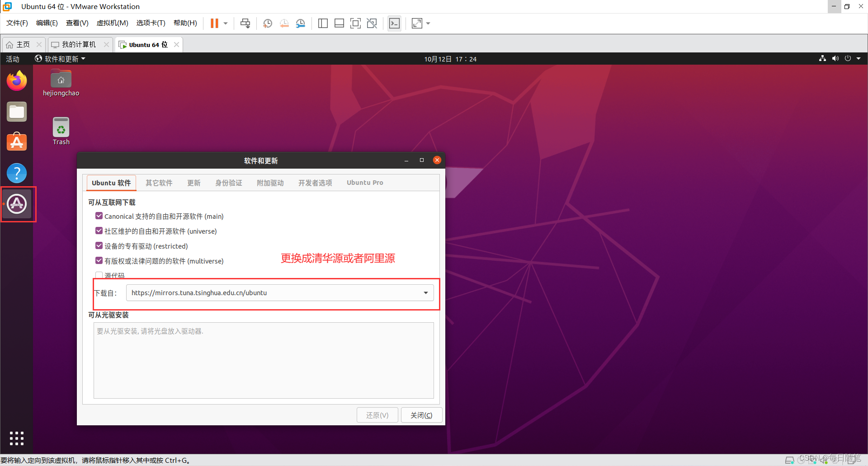Screen dimensions: 868x466
Task: Show applications grid icon
Action: 17,438
